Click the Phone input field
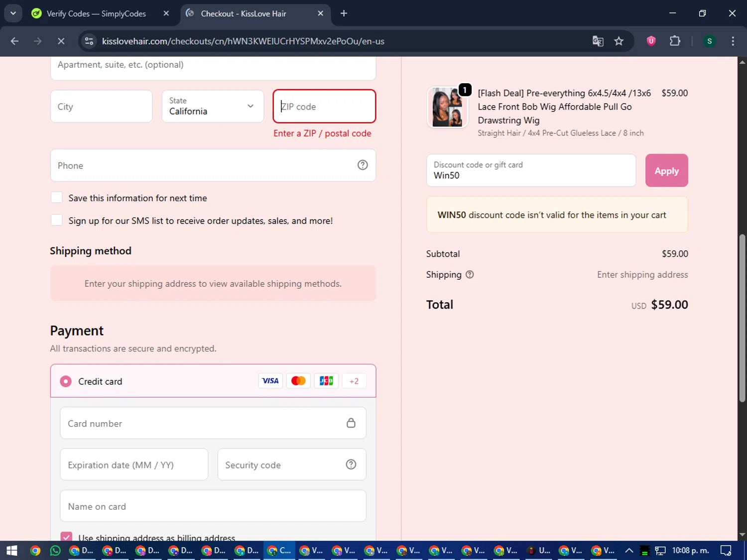The image size is (747, 560). pos(213,165)
